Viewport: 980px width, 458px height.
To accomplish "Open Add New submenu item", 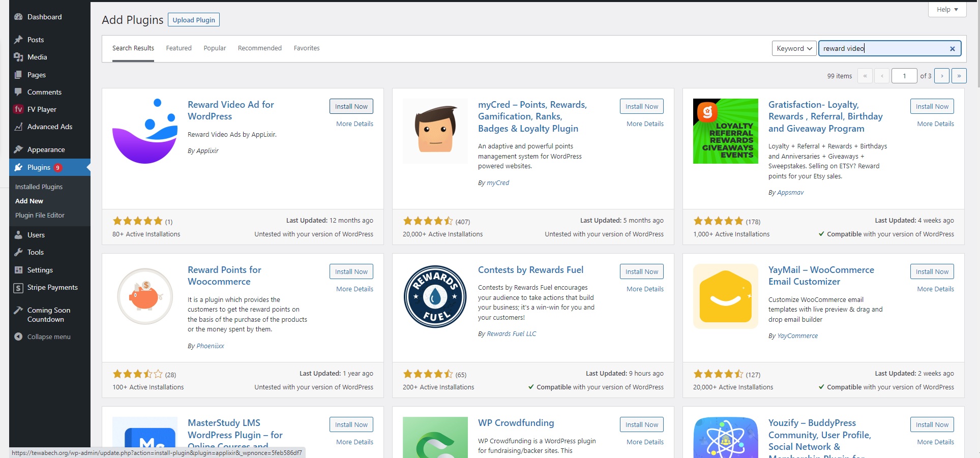I will 29,201.
